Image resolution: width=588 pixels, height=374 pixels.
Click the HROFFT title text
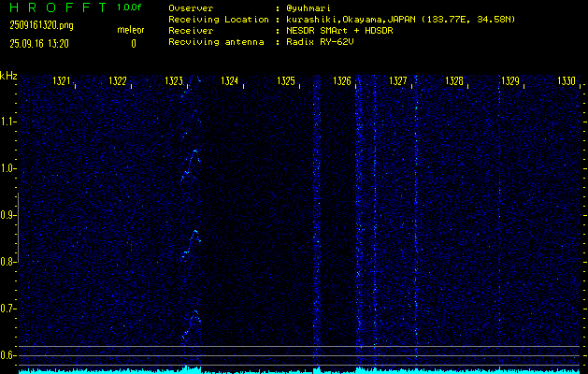(x=58, y=7)
